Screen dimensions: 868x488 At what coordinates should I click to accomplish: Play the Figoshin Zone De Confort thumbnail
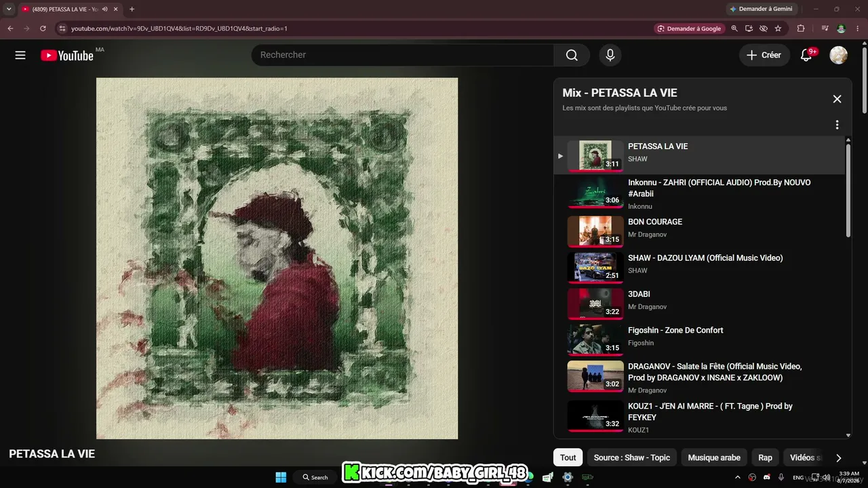[x=595, y=340]
